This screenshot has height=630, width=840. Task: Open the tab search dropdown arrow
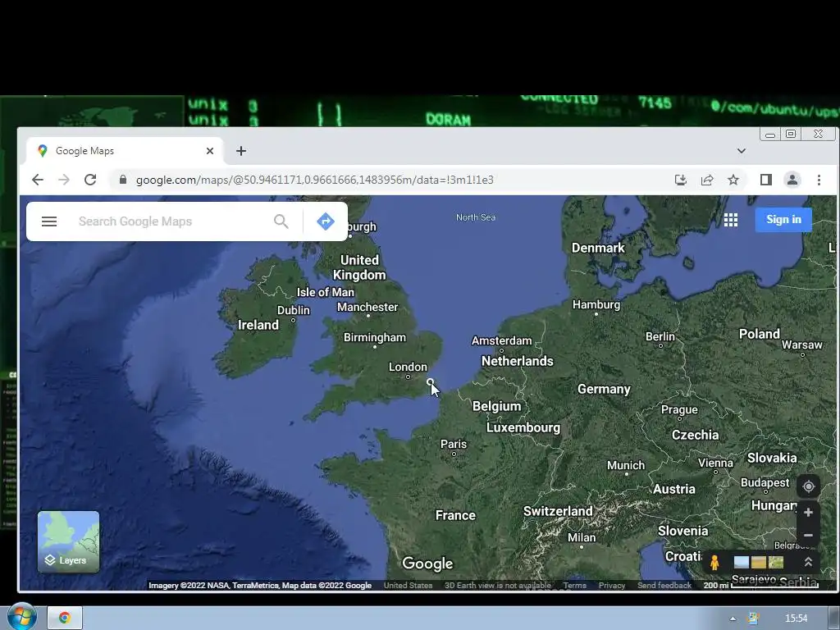click(x=742, y=151)
